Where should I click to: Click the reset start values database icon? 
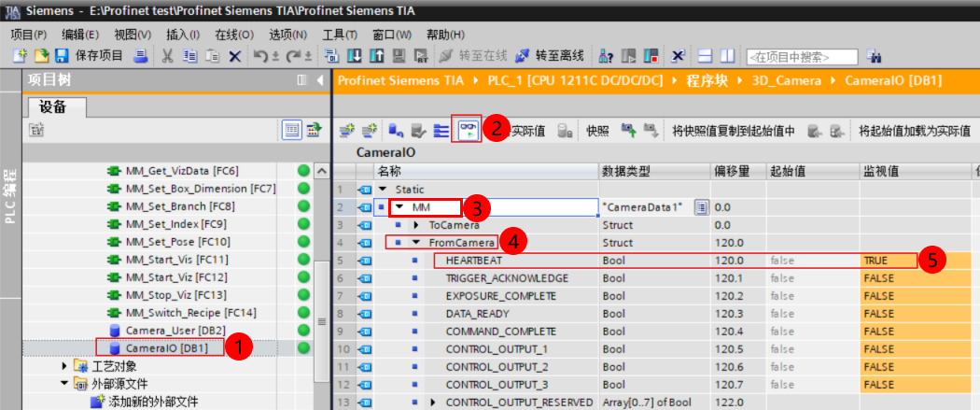(397, 130)
